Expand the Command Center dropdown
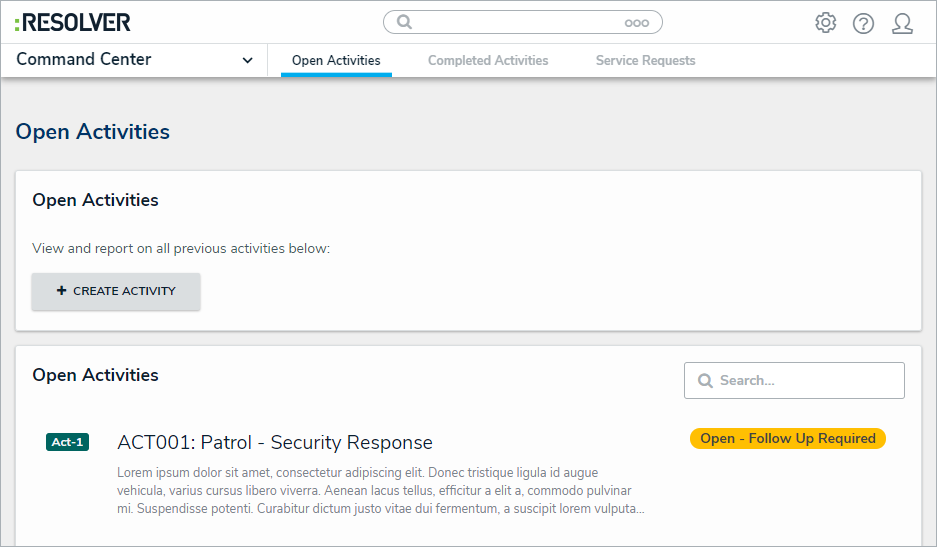Screen dimensions: 937x547 point(247,60)
